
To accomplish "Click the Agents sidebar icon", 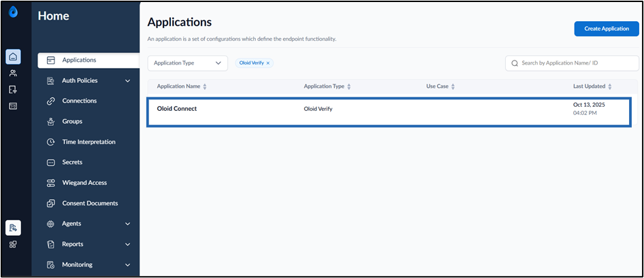I will [50, 224].
